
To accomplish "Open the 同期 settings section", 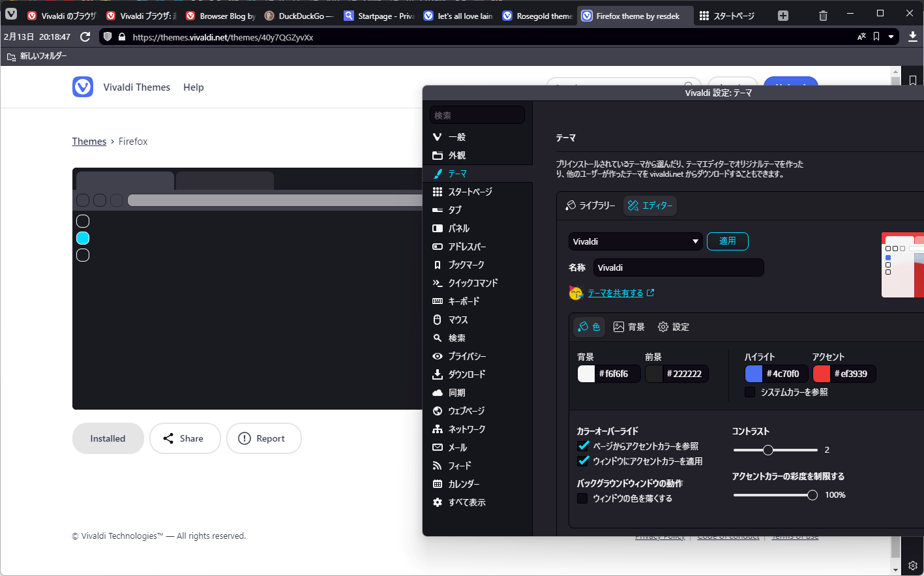I will [x=477, y=393].
